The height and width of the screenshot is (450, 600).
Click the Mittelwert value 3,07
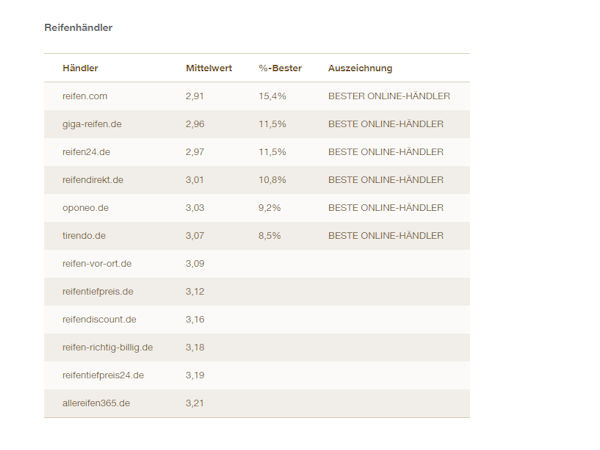pos(195,236)
